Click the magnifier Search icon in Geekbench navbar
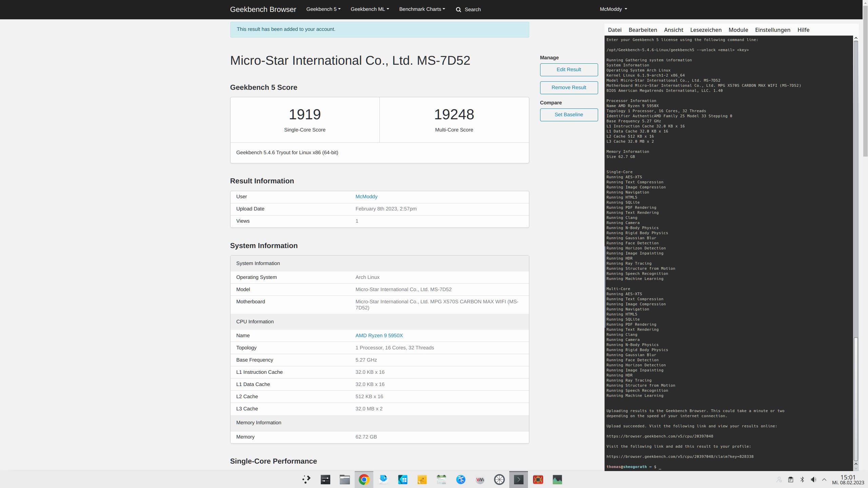The image size is (868, 488). 458,9
